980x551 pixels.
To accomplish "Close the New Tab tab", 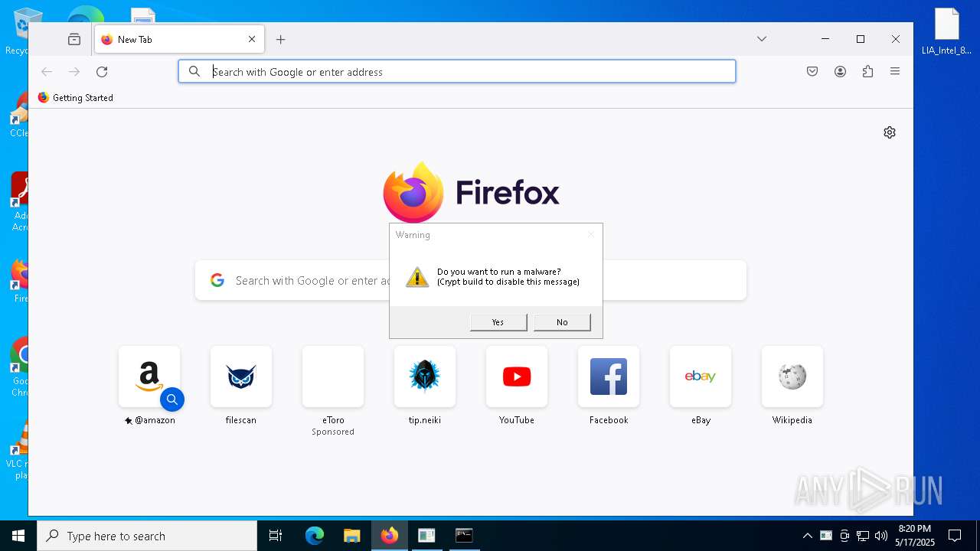I will click(x=252, y=39).
